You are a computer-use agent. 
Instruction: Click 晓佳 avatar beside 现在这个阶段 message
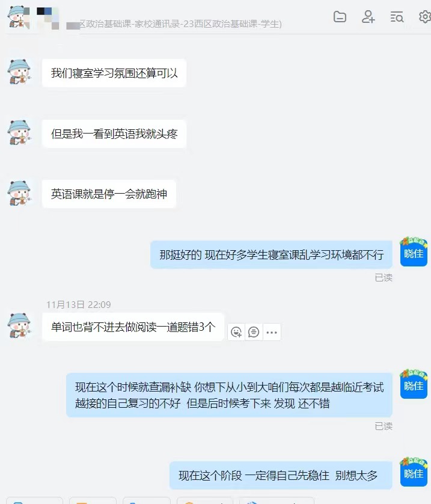[x=414, y=472]
